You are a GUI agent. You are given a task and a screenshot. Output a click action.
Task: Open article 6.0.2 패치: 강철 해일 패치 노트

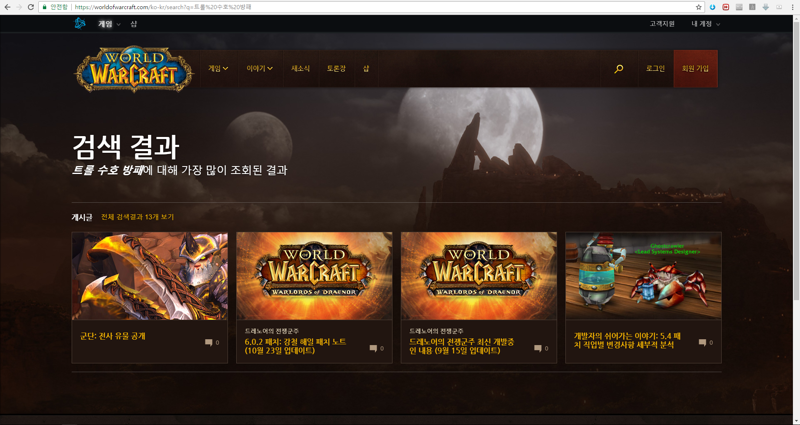(x=295, y=346)
